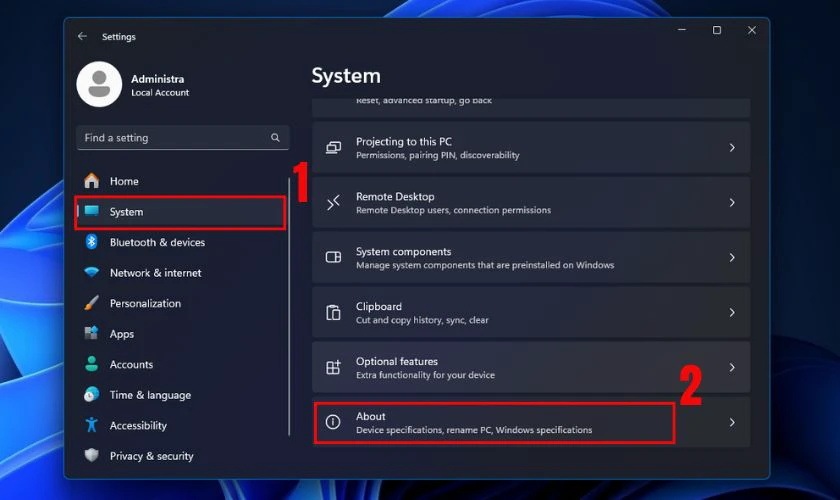Open Time & language section
The width and height of the screenshot is (840, 500).
tap(181, 395)
